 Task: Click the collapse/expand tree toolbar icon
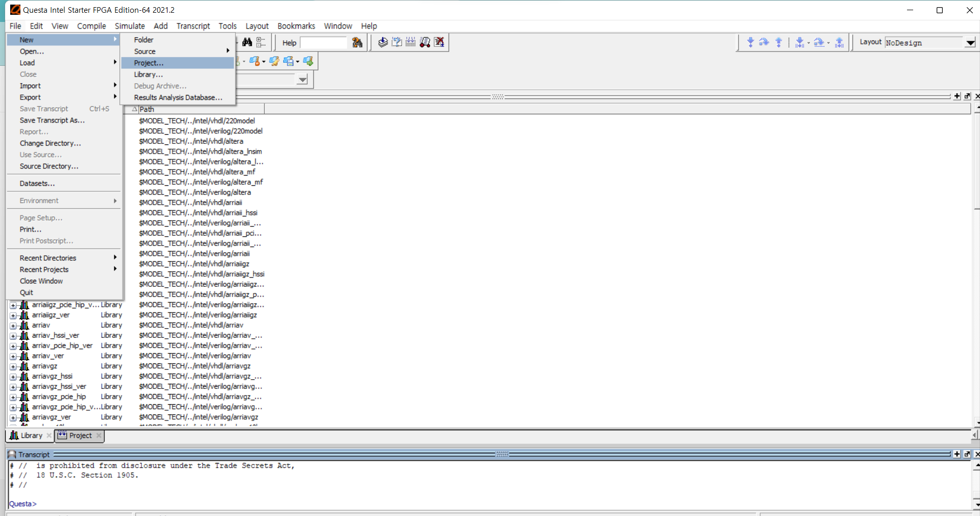pos(261,42)
